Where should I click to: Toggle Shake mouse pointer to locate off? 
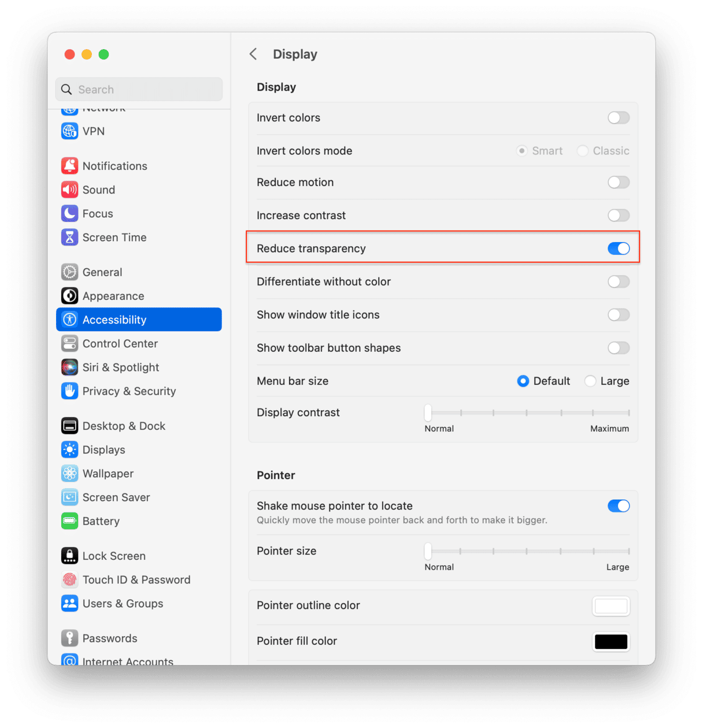point(619,506)
